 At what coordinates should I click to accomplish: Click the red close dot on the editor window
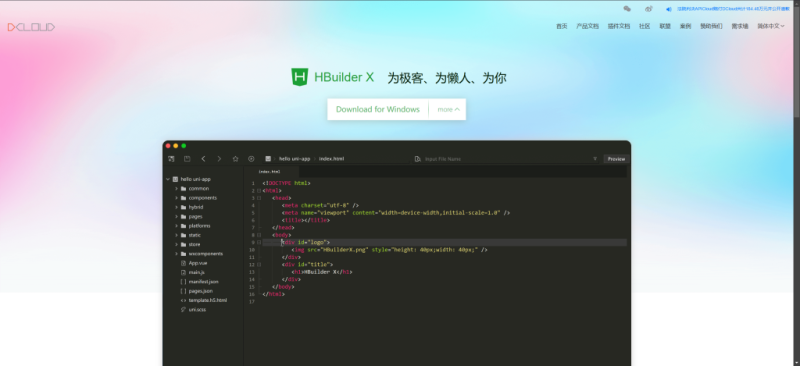click(168, 146)
